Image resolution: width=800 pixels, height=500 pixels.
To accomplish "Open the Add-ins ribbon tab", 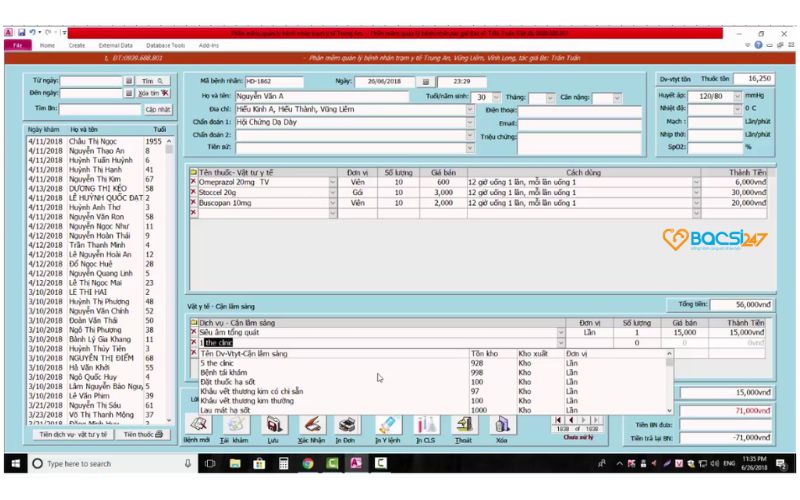I will point(209,45).
